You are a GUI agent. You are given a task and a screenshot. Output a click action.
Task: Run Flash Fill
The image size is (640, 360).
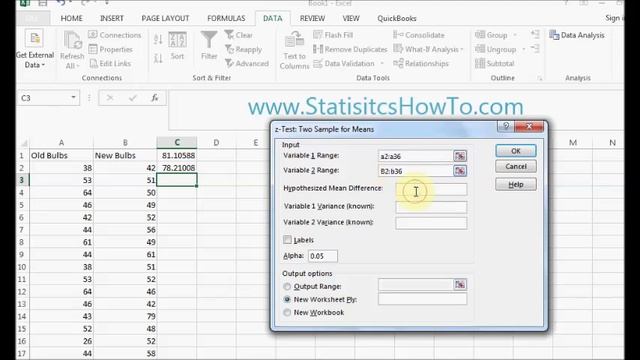pyautogui.click(x=333, y=35)
